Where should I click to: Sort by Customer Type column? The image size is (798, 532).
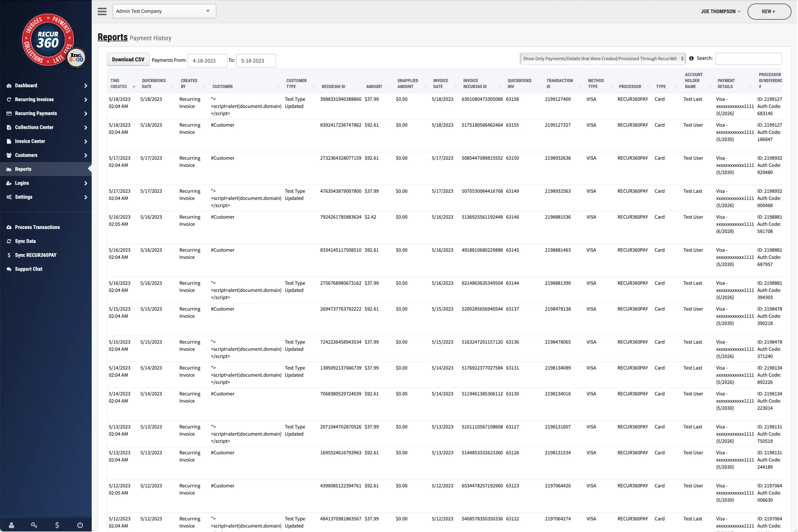click(x=300, y=84)
